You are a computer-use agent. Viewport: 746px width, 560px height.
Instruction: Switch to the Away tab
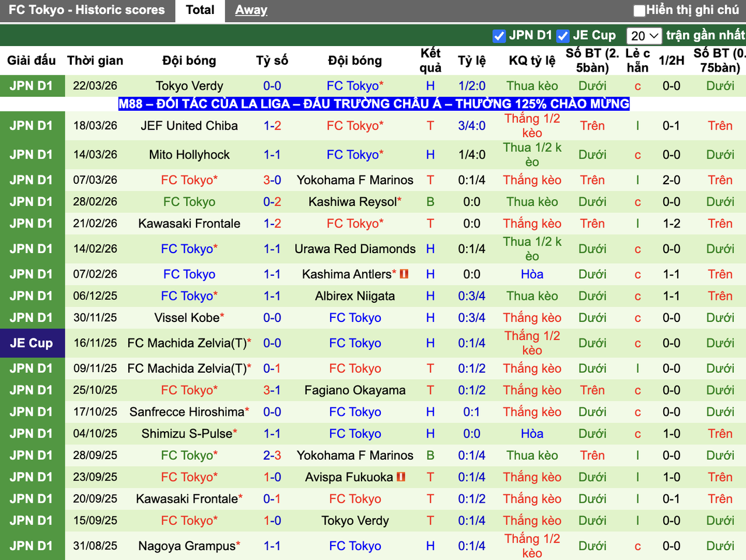coord(251,10)
